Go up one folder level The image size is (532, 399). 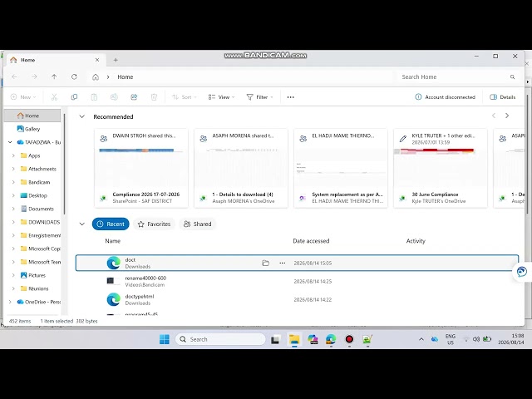pos(54,77)
